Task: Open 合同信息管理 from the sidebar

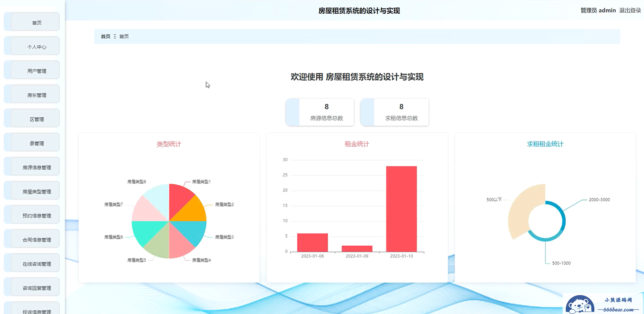Action: click(32, 239)
